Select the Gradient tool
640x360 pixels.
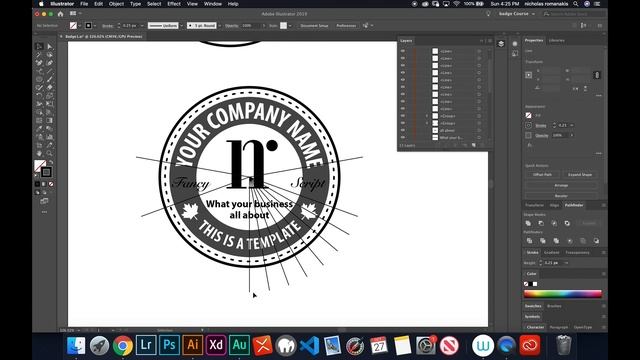(50, 120)
